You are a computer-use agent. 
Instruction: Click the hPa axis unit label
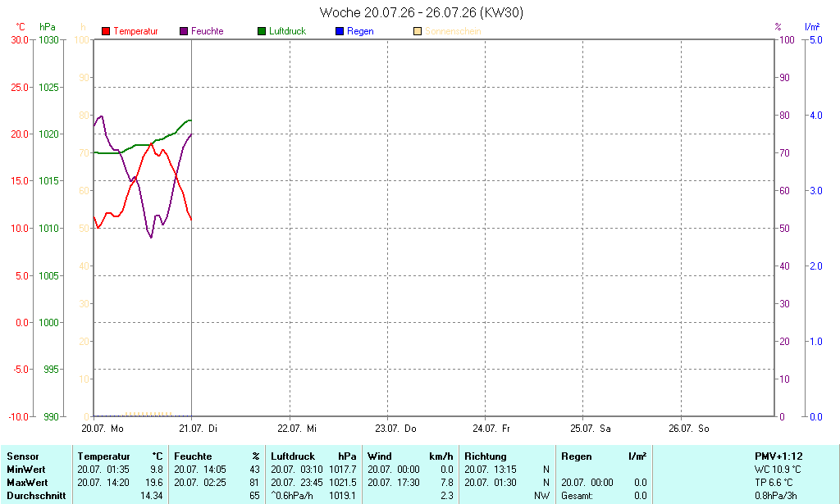47,27
